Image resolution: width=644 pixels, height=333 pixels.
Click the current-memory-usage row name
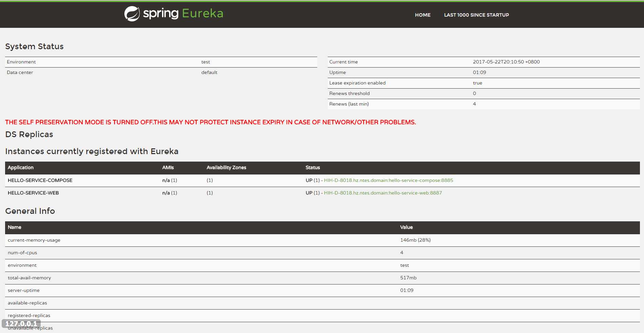click(x=34, y=240)
